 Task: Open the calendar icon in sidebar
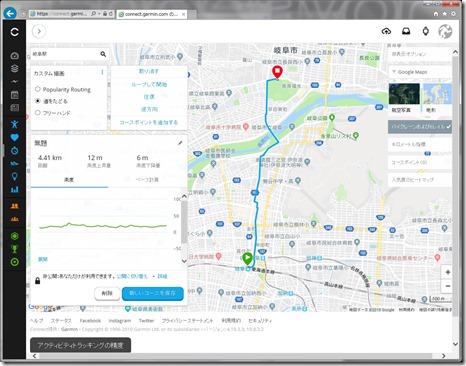click(x=14, y=95)
